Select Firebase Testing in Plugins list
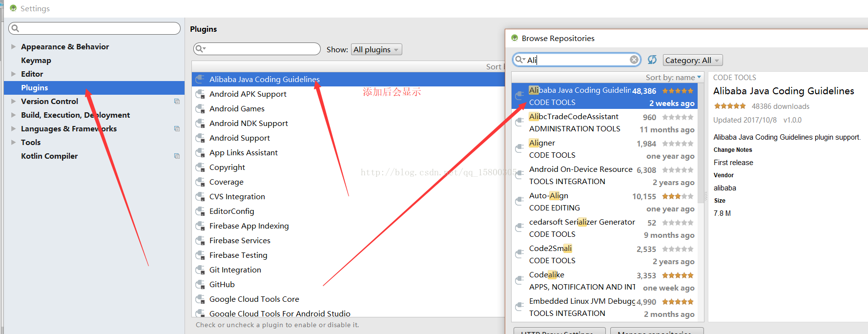The image size is (868, 334). tap(348, 255)
